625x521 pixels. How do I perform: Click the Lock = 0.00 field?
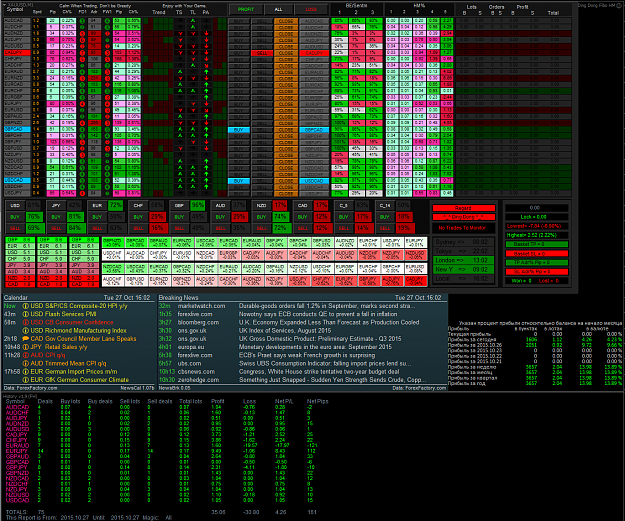(x=537, y=217)
